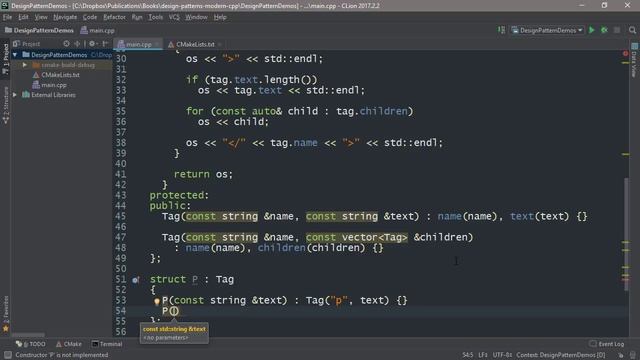Screen dimensions: 640x360
Task: Toggle tool window bars icon in status corner
Action: (x=8, y=355)
